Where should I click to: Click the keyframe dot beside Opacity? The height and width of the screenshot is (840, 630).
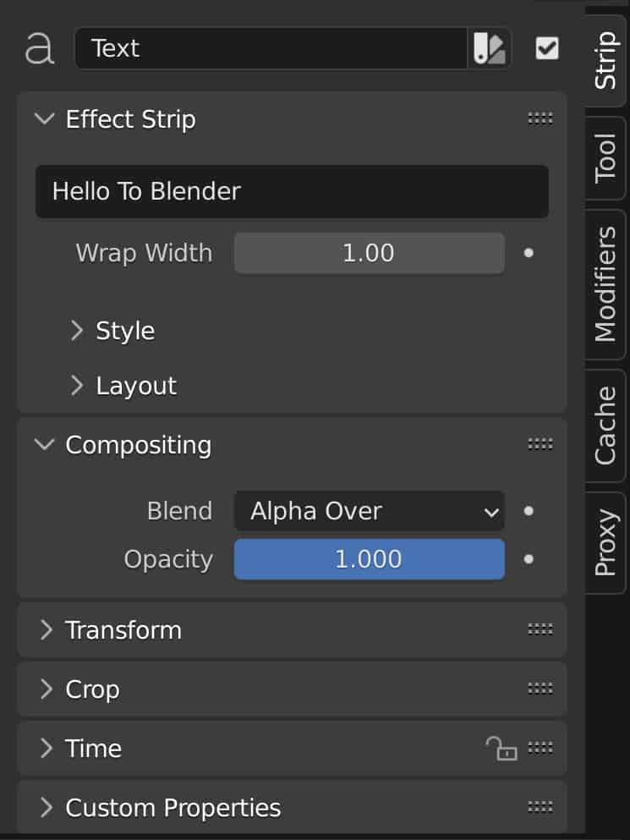(x=529, y=559)
